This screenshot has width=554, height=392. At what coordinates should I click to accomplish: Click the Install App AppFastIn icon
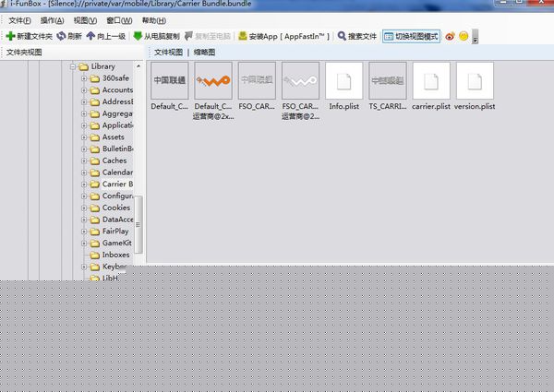click(x=242, y=36)
